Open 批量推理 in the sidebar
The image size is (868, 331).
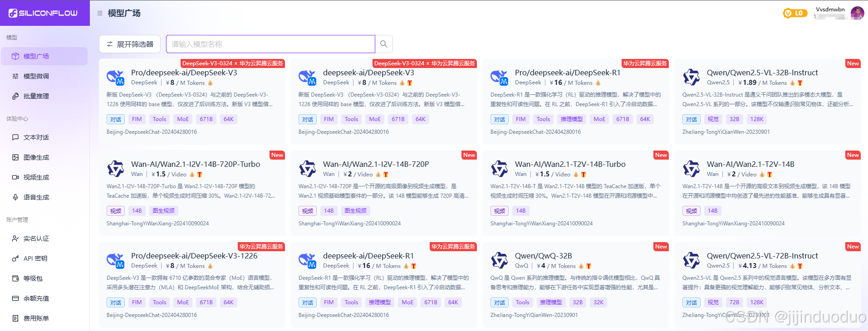pos(44,96)
